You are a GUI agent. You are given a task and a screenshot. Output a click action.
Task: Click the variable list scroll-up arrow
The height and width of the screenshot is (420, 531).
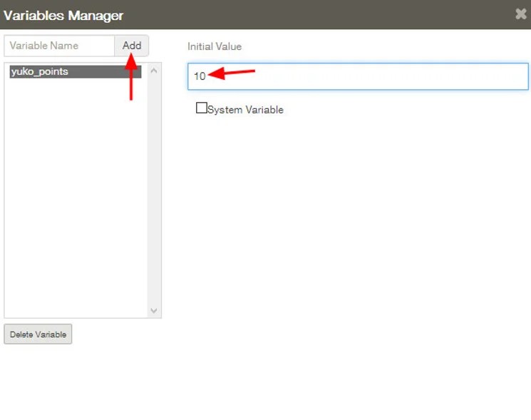[x=154, y=71]
